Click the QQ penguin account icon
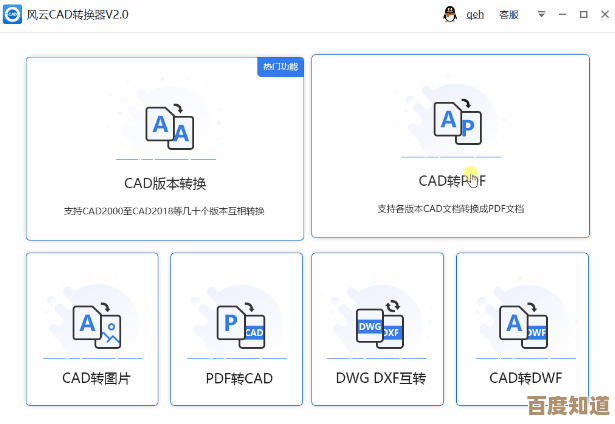This screenshot has width=615, height=424. (x=449, y=15)
